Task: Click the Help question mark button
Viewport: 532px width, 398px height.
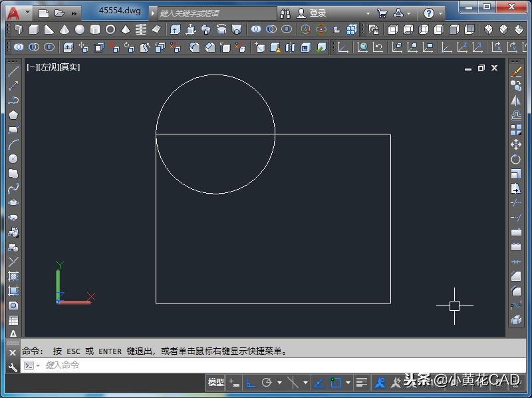Action: [428, 12]
